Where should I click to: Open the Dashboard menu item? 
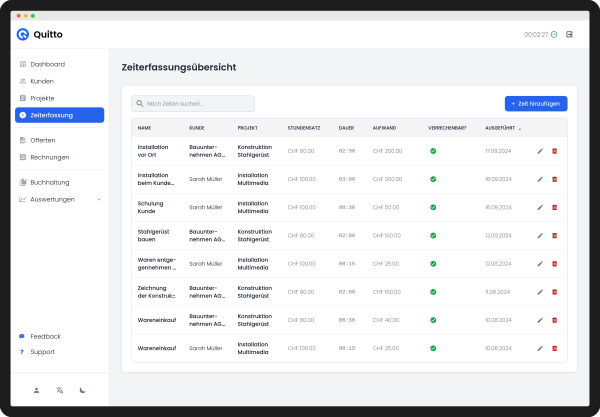(47, 64)
